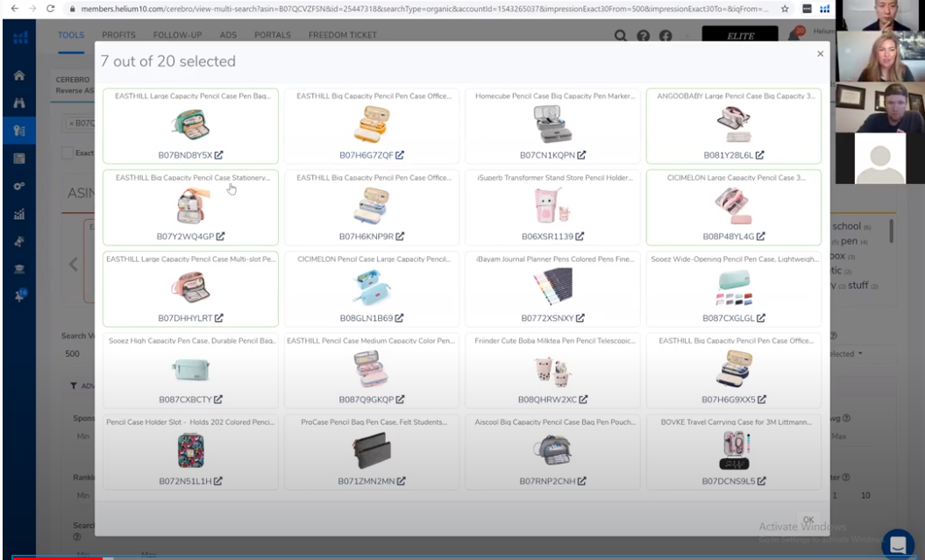Confirm selection with OK button
Screen dimensions: 925x560
(808, 520)
